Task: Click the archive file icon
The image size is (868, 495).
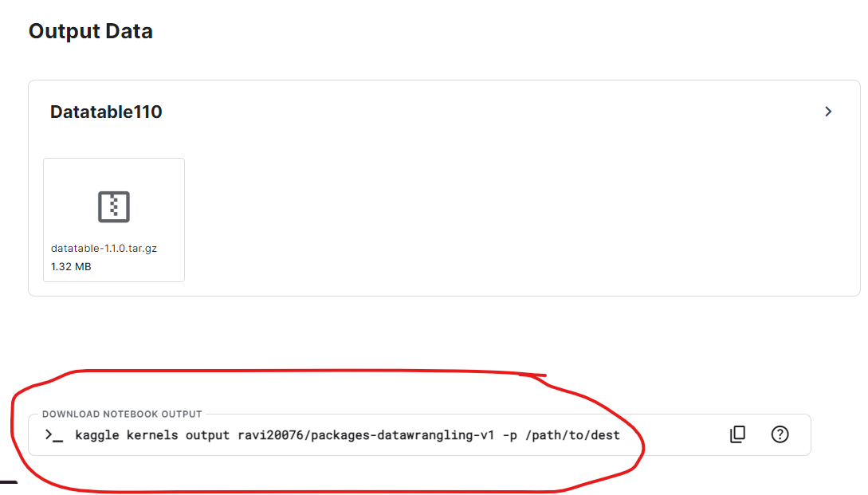Action: 114,206
